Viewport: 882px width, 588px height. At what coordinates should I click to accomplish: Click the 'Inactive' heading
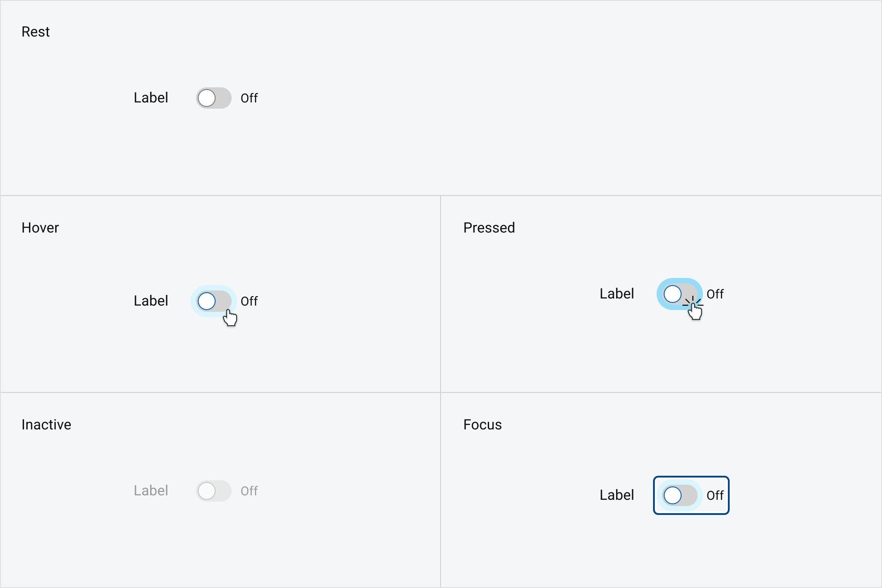46,425
